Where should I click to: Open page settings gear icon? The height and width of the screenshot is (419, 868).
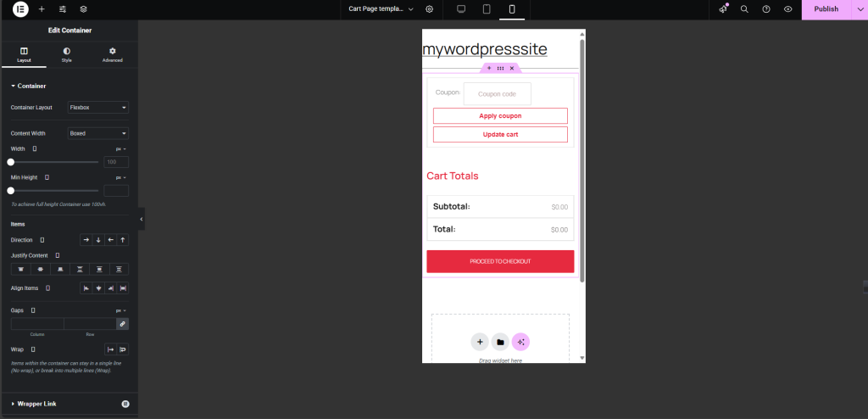coord(430,8)
